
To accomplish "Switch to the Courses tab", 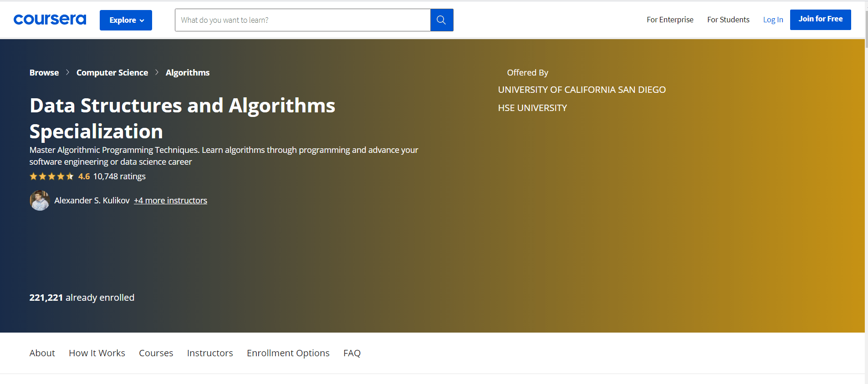I will click(x=156, y=353).
